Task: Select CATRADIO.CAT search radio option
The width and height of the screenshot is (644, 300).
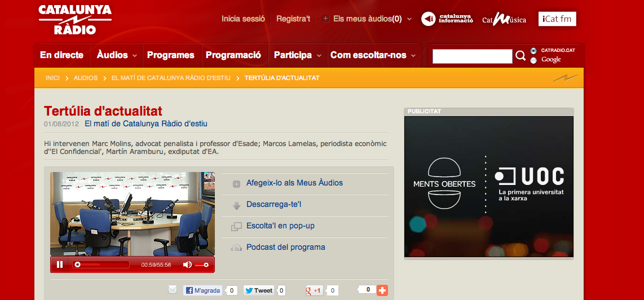Action: (x=533, y=51)
